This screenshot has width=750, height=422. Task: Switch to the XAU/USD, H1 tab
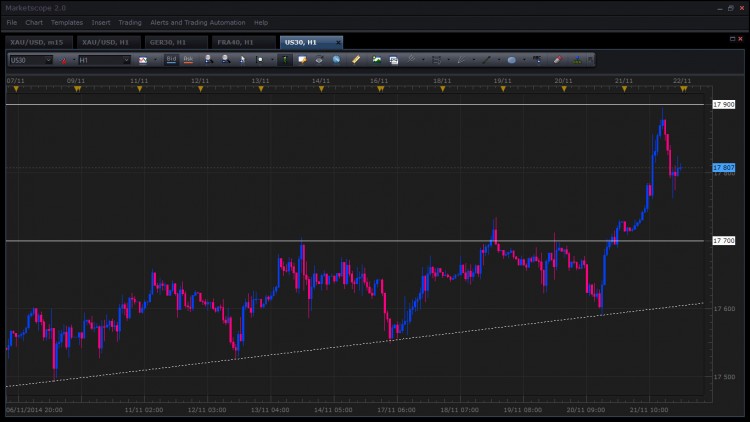(108, 42)
